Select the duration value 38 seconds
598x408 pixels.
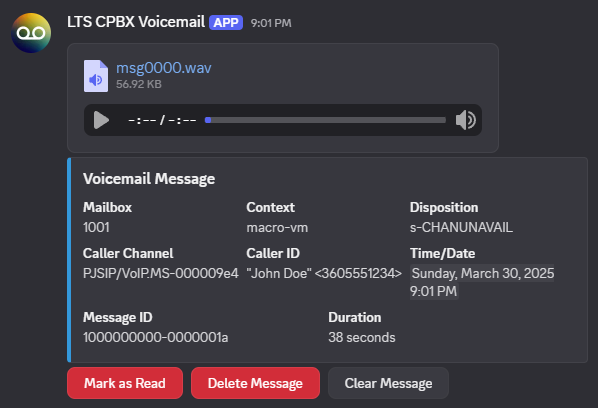(362, 337)
